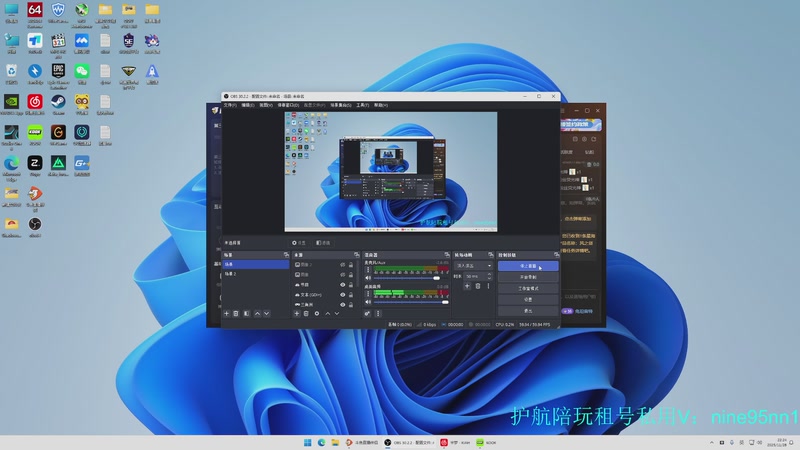
Task: Add a transition with the transitions plus icon
Action: (467, 286)
